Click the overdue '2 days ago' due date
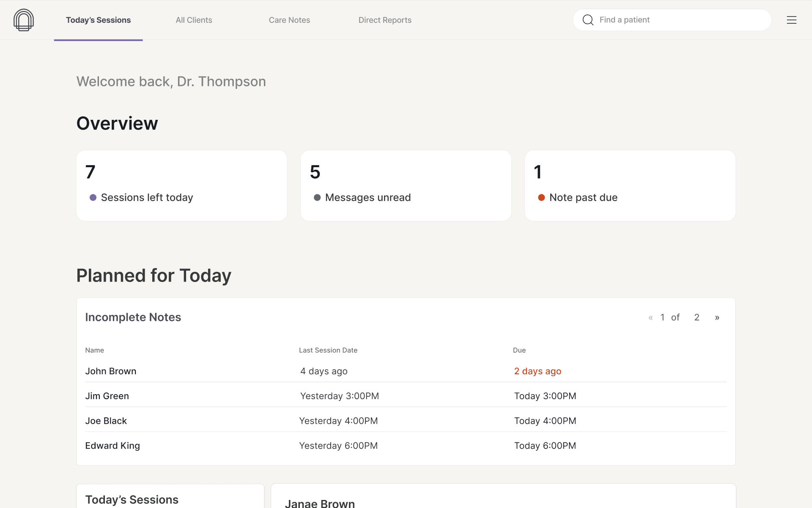The width and height of the screenshot is (812, 508). [538, 371]
